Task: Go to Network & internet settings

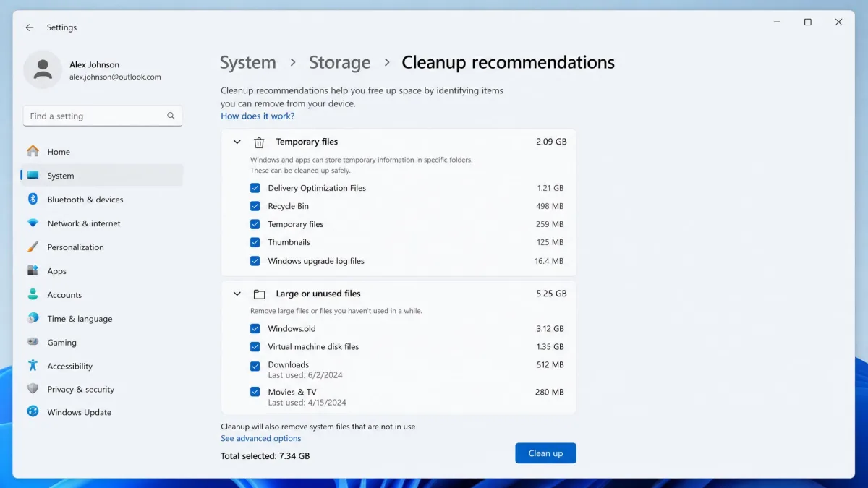Action: 102,223
